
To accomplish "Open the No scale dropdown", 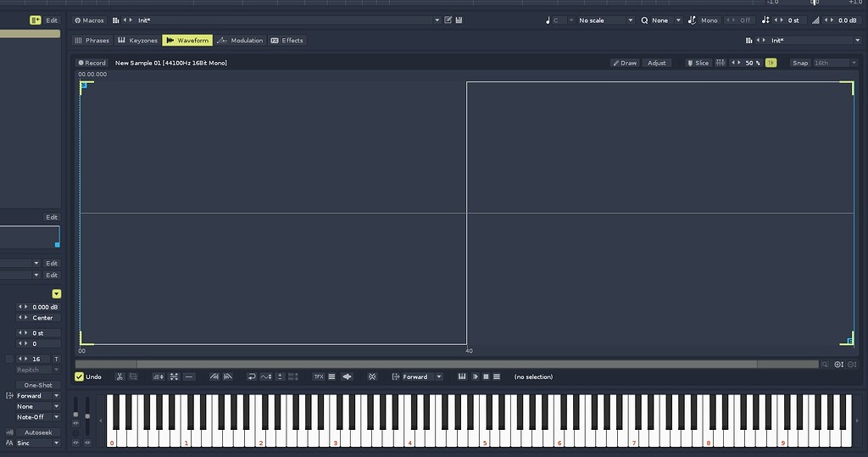I will (x=605, y=20).
